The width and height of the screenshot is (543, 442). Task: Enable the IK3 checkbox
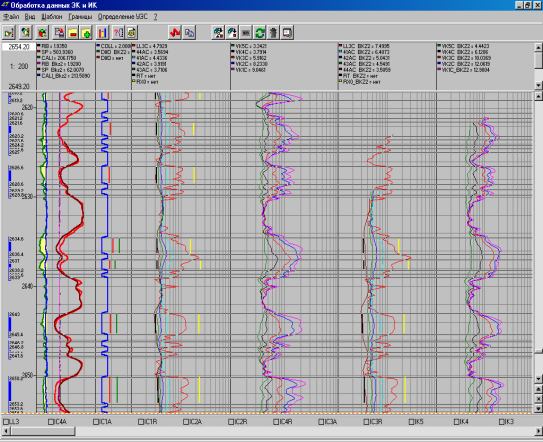coord(501,422)
